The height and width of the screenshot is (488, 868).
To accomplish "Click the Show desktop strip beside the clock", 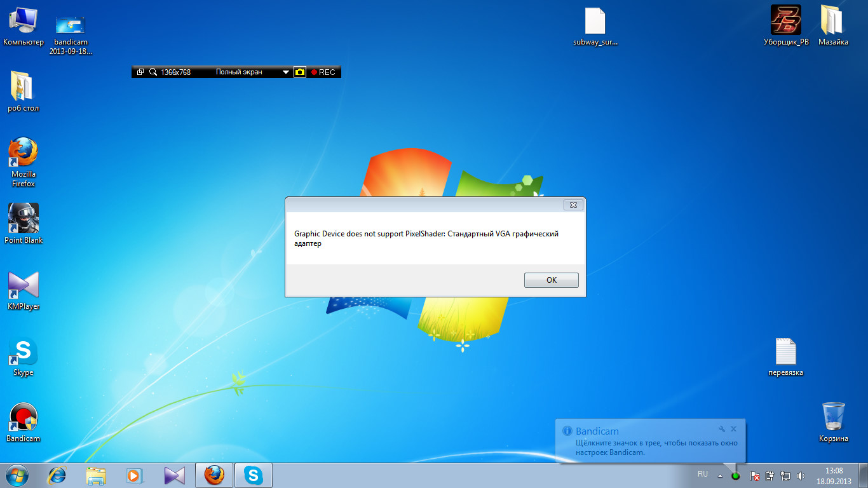I will (864, 475).
